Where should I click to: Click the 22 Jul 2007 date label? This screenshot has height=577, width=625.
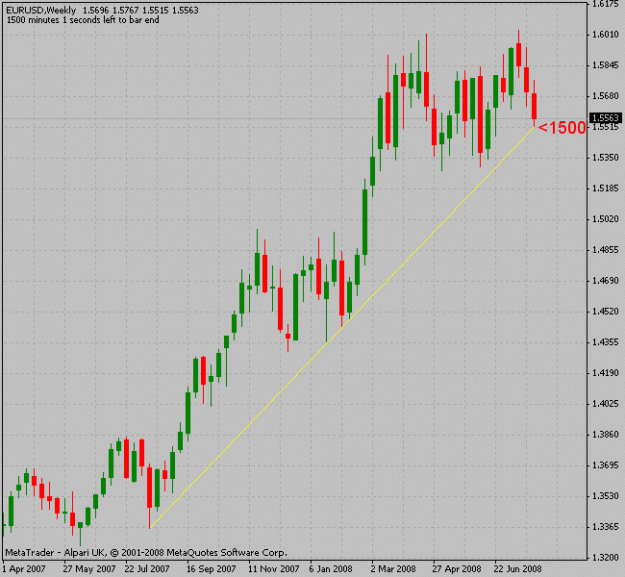pyautogui.click(x=147, y=569)
